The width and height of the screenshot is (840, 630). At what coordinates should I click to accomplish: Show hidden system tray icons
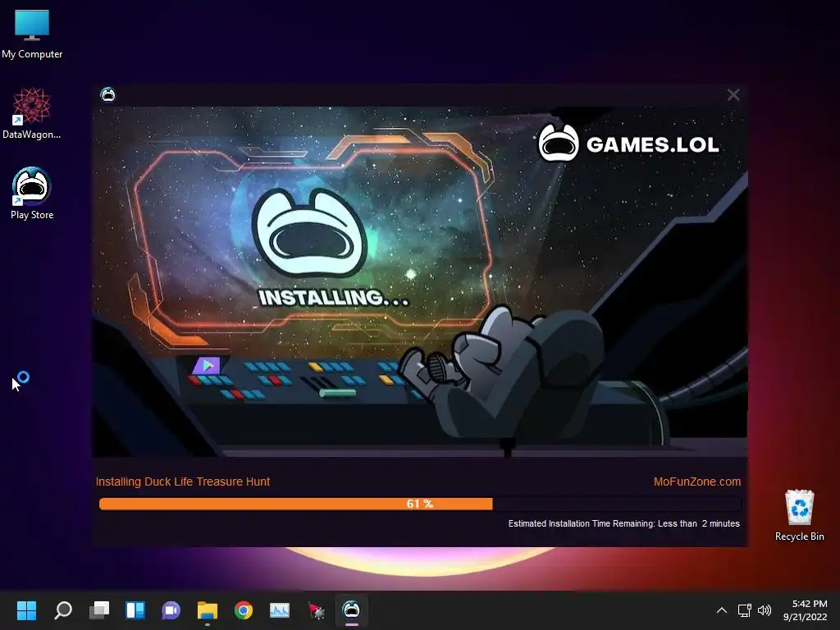(x=722, y=610)
